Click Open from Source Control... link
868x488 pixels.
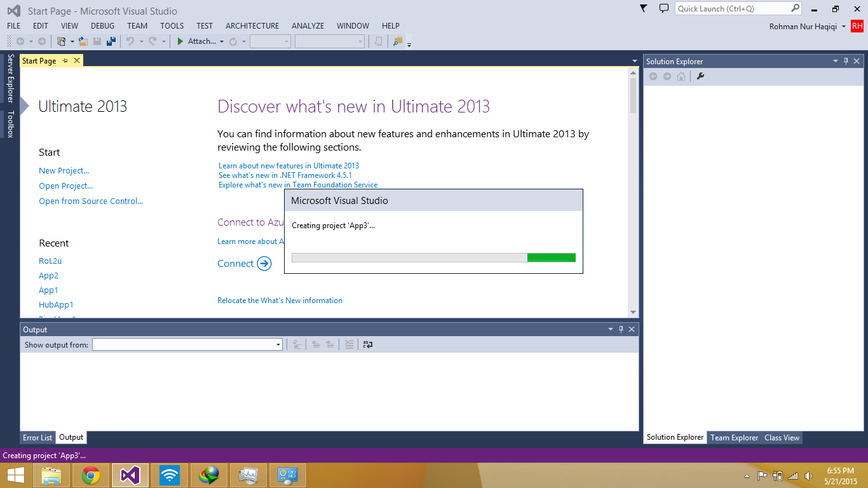91,201
